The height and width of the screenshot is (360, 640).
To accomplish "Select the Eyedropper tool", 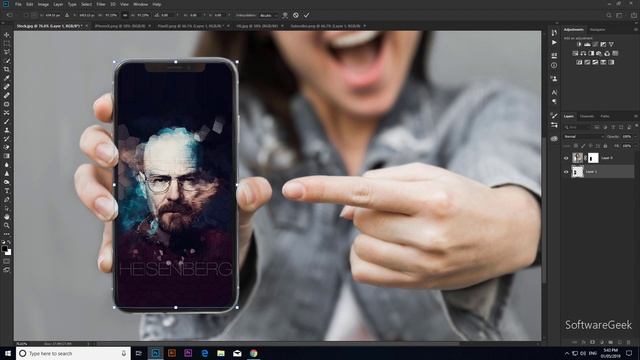I will click(7, 78).
